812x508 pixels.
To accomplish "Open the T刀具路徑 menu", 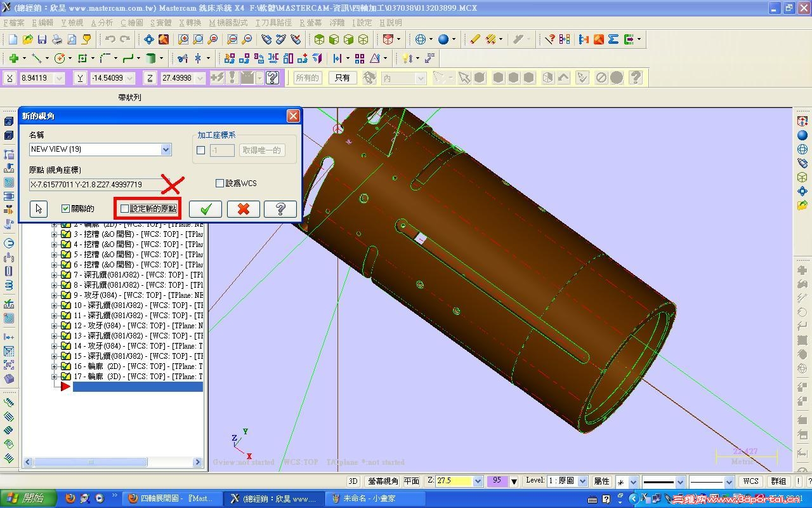I will point(273,23).
